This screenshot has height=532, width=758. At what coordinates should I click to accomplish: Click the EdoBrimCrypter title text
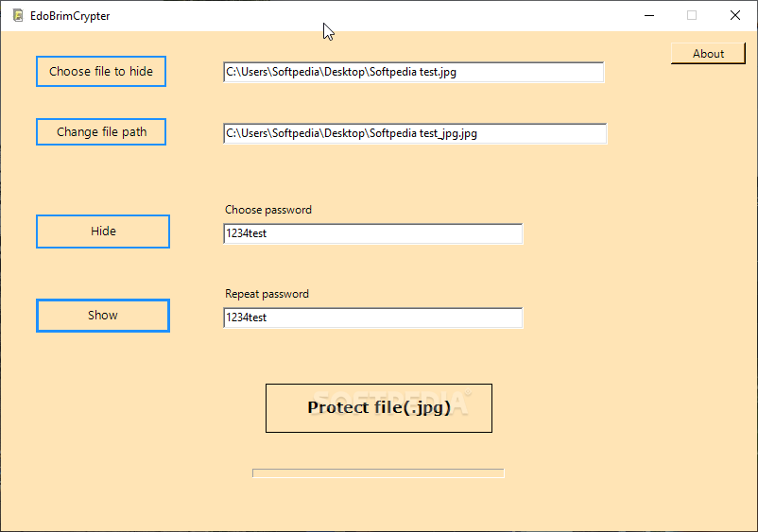point(70,16)
